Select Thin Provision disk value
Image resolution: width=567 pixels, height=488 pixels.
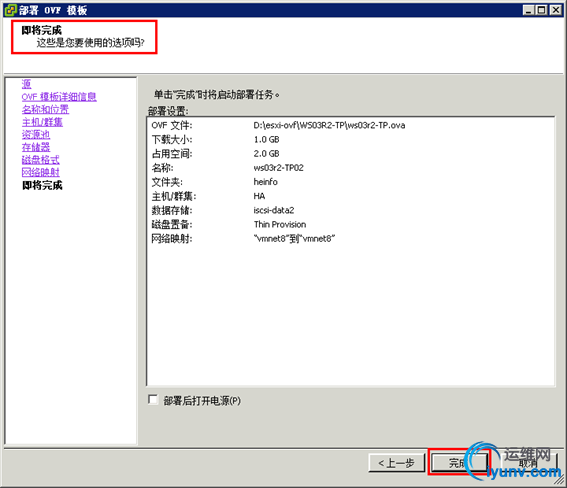[280, 224]
